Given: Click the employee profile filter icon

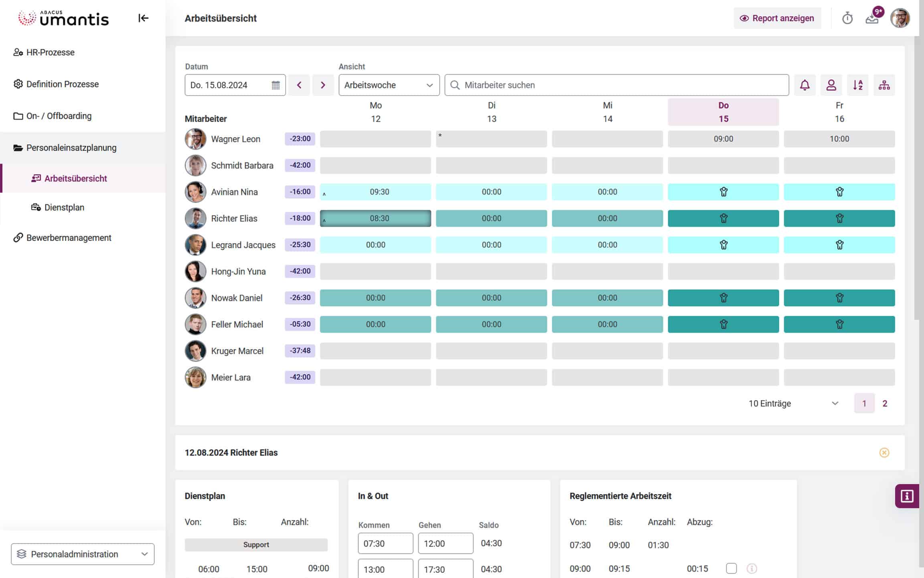Looking at the screenshot, I should point(831,85).
